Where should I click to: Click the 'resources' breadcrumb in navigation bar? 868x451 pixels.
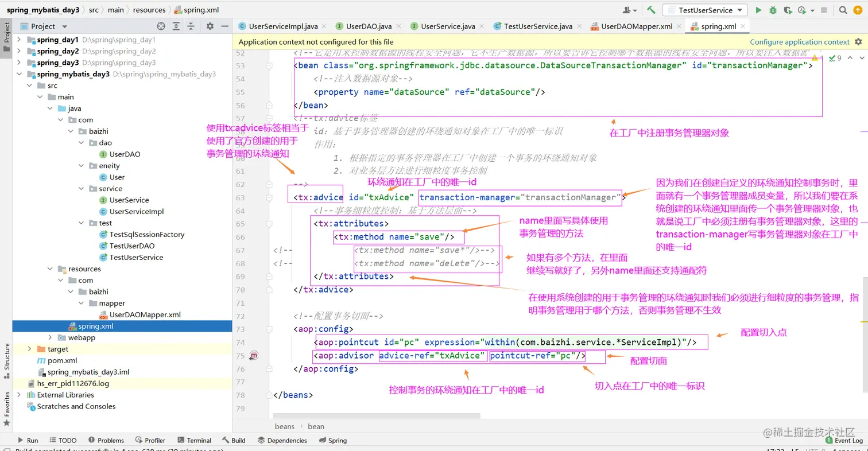click(x=149, y=10)
